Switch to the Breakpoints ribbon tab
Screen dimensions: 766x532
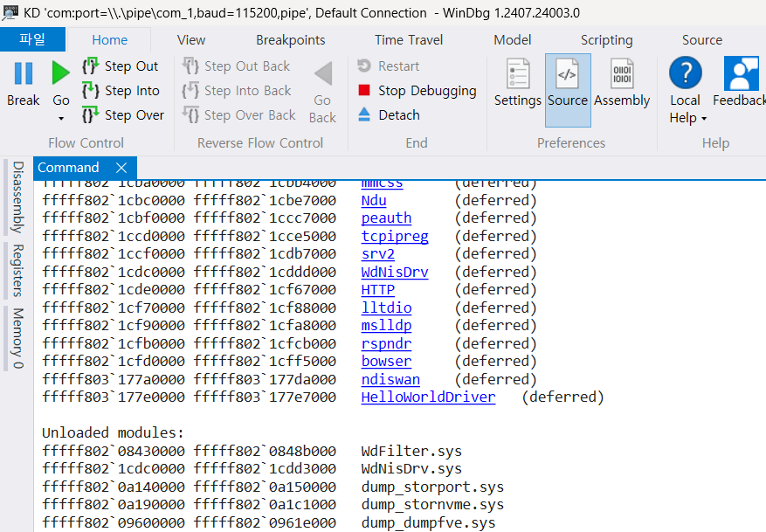point(291,39)
